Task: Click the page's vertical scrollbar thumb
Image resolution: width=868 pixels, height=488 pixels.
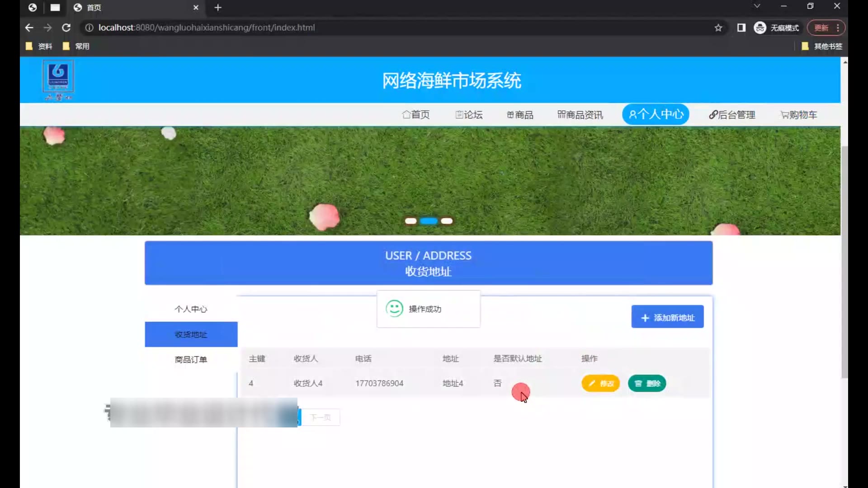Action: click(x=844, y=262)
